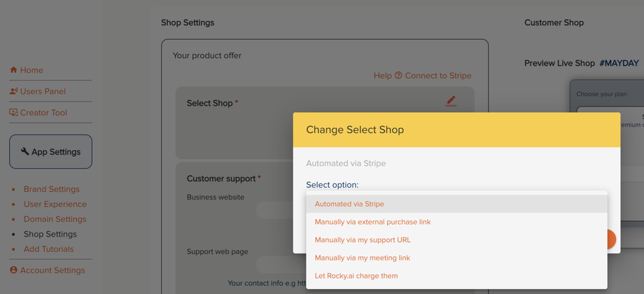644x294 pixels.
Task: Open Brand Settings in sidebar
Action: coord(52,189)
